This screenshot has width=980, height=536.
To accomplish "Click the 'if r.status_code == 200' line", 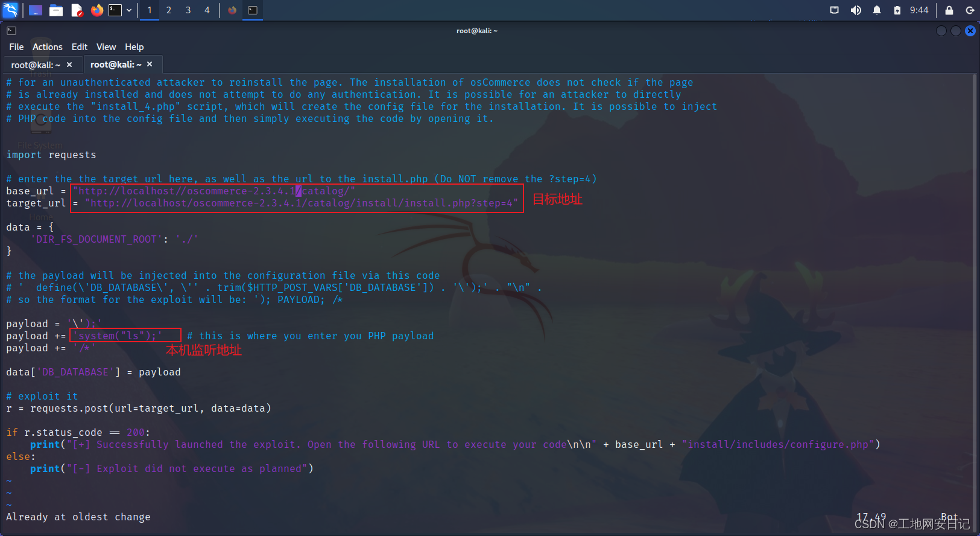I will [78, 433].
